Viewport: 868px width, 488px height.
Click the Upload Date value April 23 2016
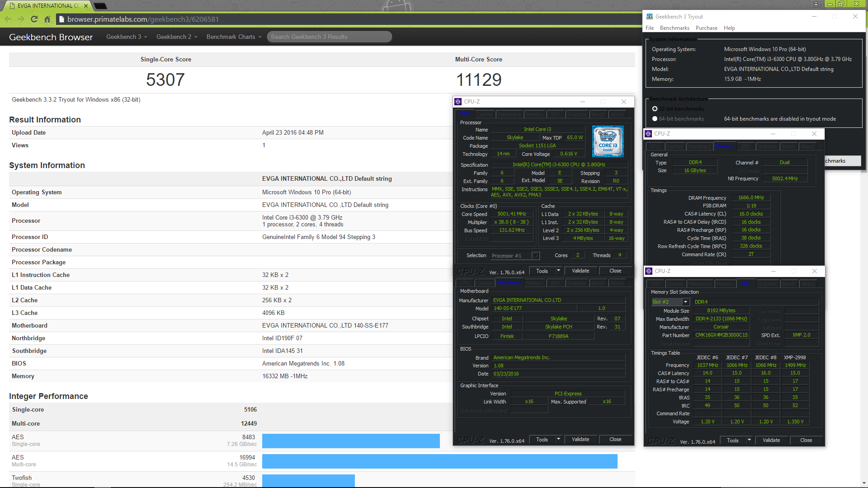293,133
